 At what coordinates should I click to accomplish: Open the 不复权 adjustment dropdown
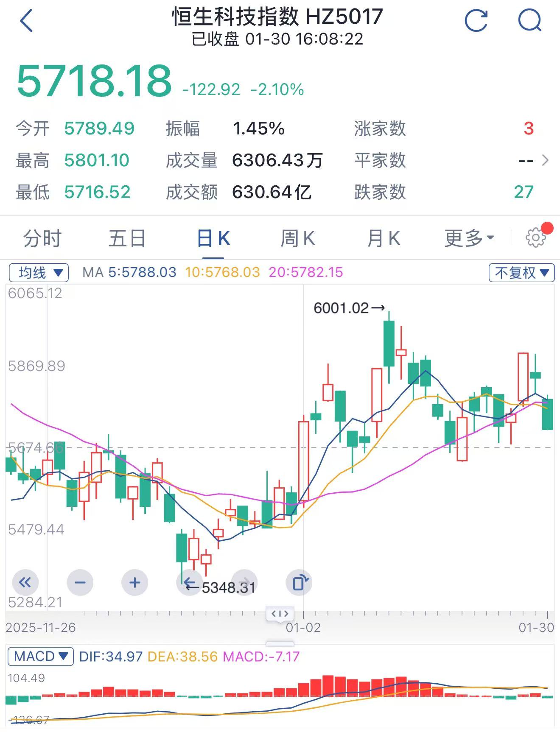click(x=521, y=272)
